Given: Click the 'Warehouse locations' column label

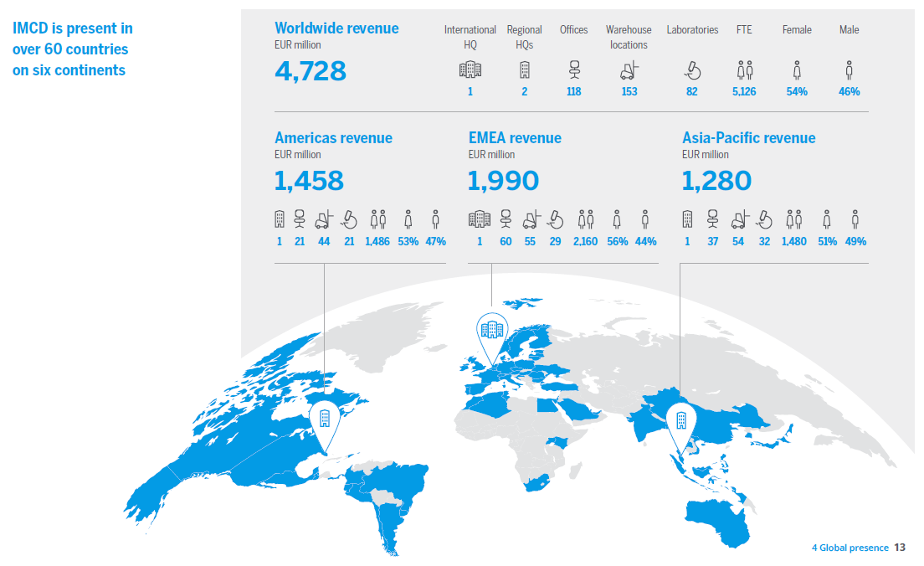Looking at the screenshot, I should pyautogui.click(x=629, y=37).
